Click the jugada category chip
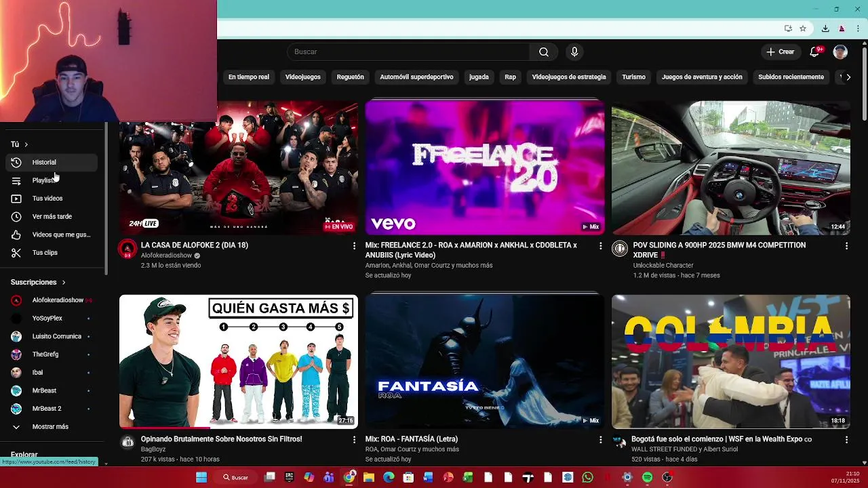The height and width of the screenshot is (488, 868). coord(479,77)
